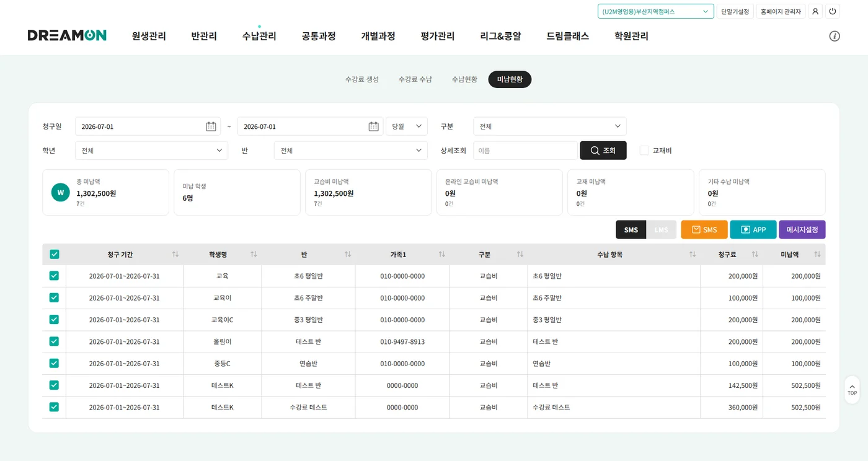
Task: Click the purple 메시지설정 button
Action: click(802, 230)
